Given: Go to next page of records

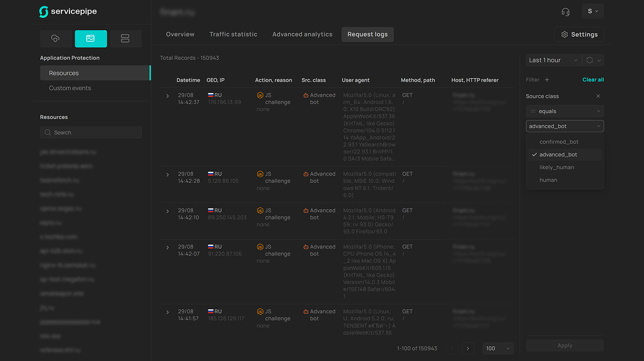Looking at the screenshot, I should [467, 349].
